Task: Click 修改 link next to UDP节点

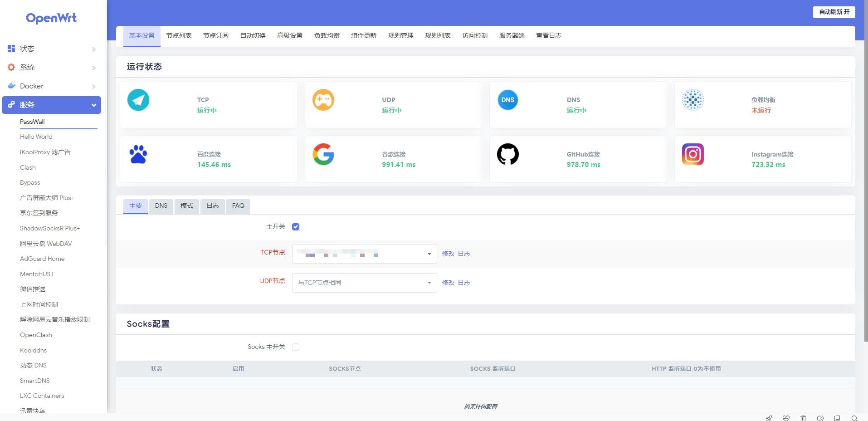Action: pos(448,283)
